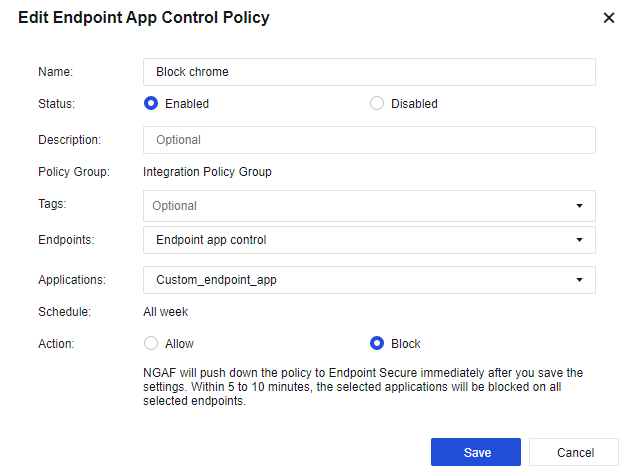Close the Edit Endpoint App Control Policy dialog
Viewport: 633px width, 473px height.
click(x=609, y=18)
